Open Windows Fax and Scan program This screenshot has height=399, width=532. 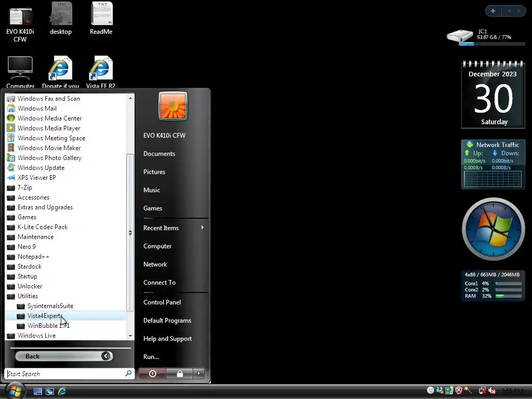point(65,99)
